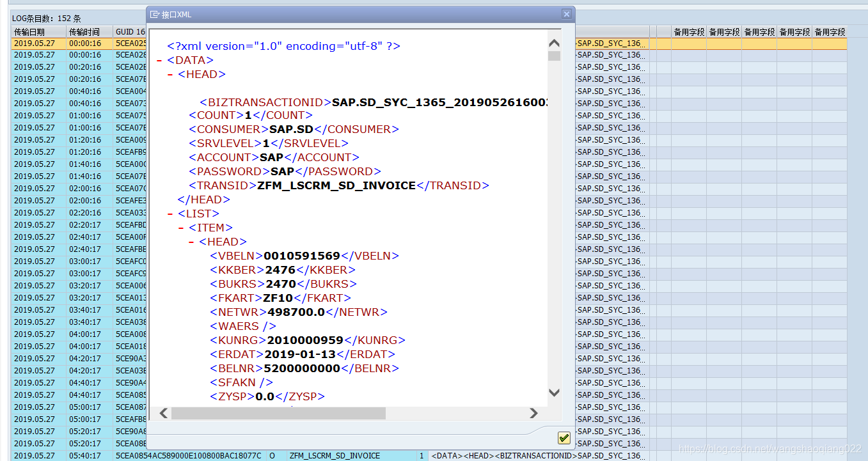Click VBELN value 0010591569
The height and width of the screenshot is (461, 868).
pos(302,256)
